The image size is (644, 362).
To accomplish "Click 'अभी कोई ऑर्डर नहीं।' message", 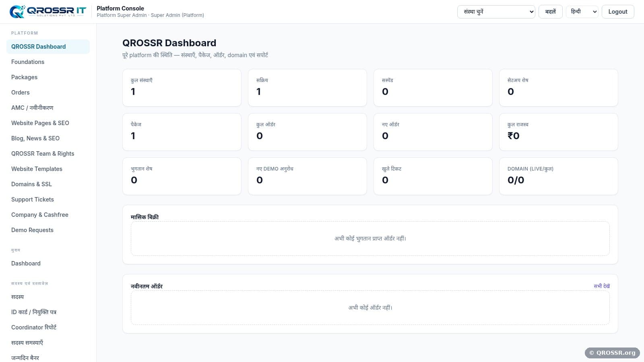I will click(370, 308).
